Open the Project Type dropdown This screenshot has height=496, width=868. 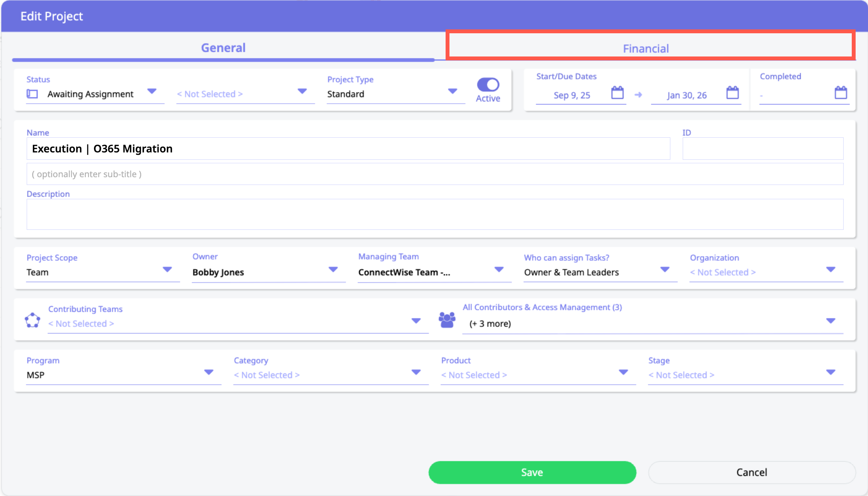[x=452, y=92]
